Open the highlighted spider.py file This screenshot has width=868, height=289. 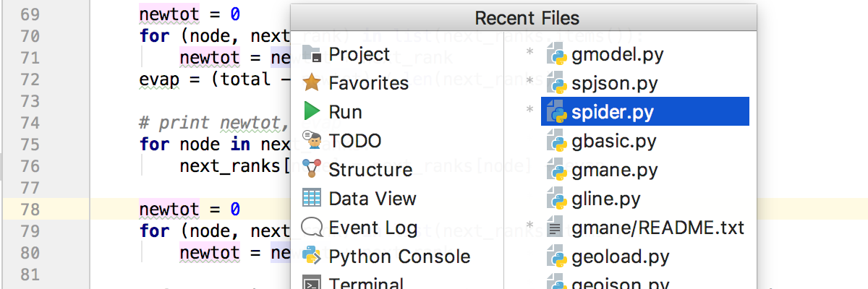[644, 112]
